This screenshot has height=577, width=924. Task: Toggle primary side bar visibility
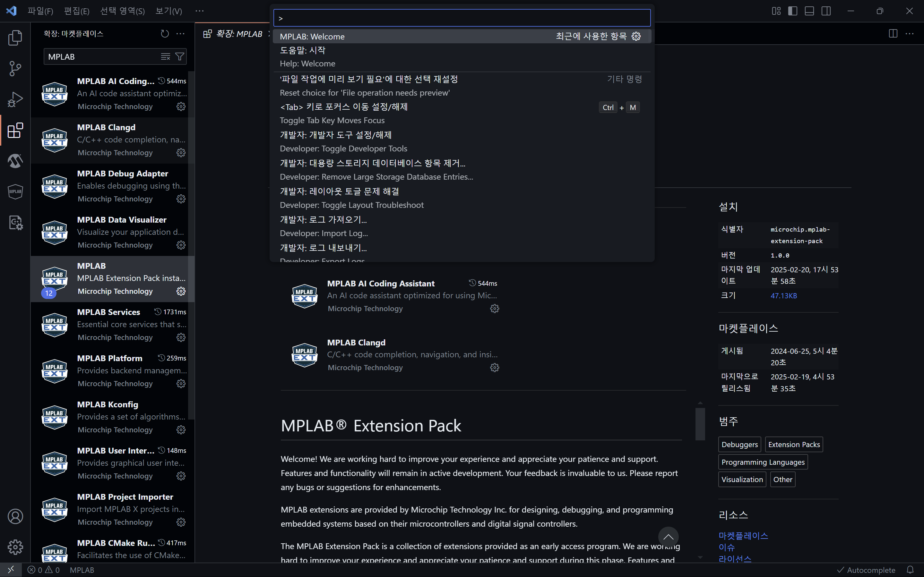tap(793, 11)
